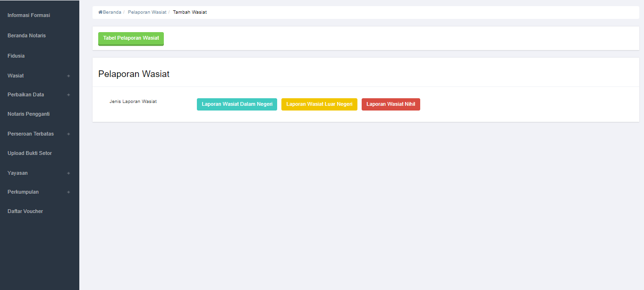Open Daftar Voucher in the sidebar
The height and width of the screenshot is (290, 644).
click(25, 211)
